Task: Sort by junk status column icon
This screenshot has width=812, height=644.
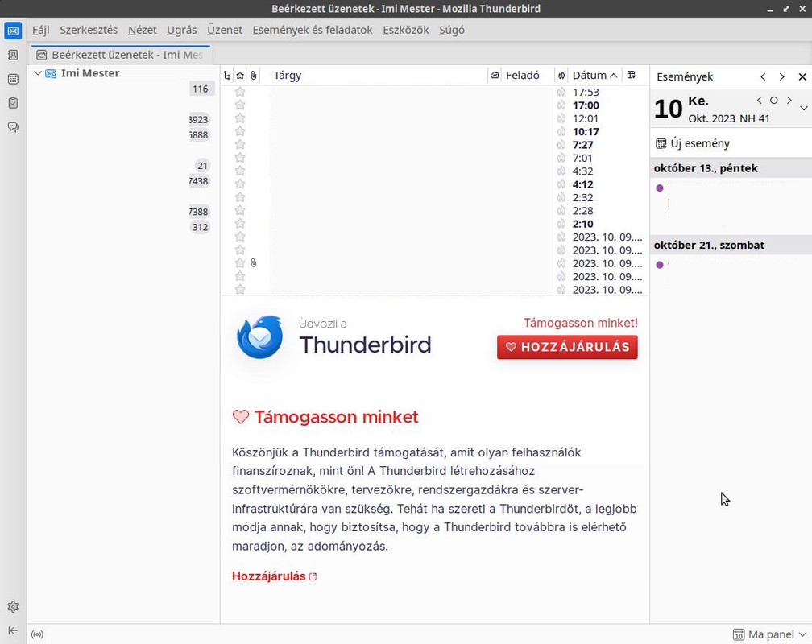Action: [x=561, y=76]
